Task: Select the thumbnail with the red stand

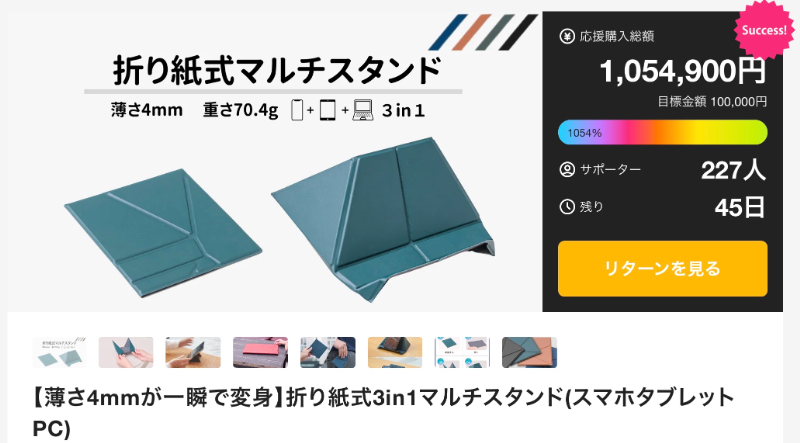Action: point(260,352)
